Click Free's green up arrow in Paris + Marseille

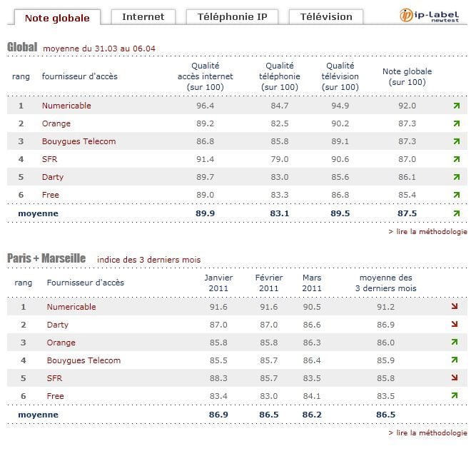coord(455,396)
